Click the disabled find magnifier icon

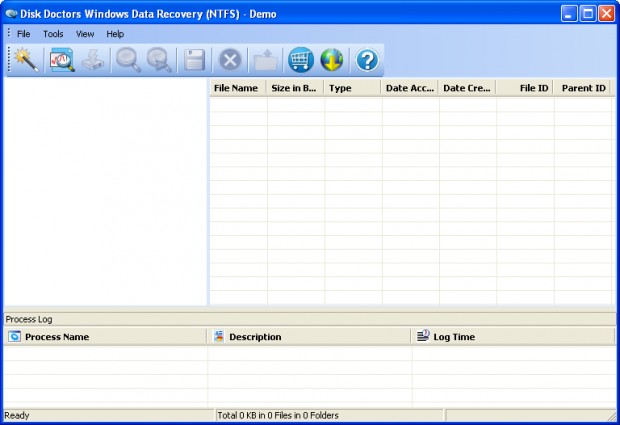coord(128,60)
